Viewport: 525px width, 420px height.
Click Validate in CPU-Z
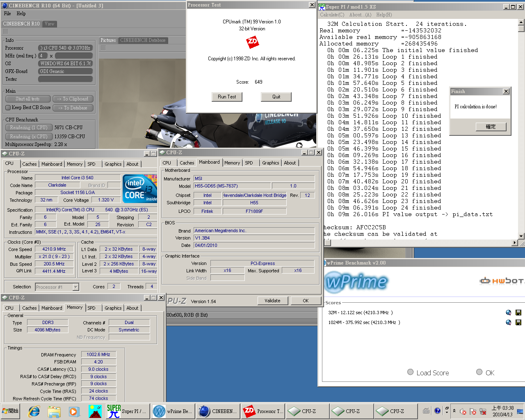[x=272, y=301]
